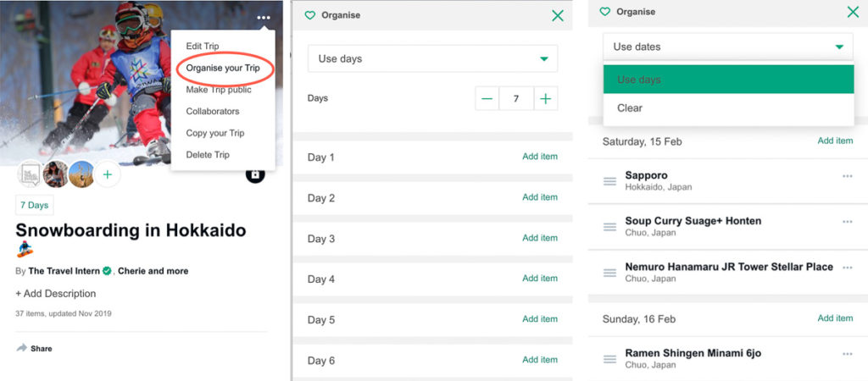Add a collaborator with plus circle
The image size is (868, 381).
point(108,174)
